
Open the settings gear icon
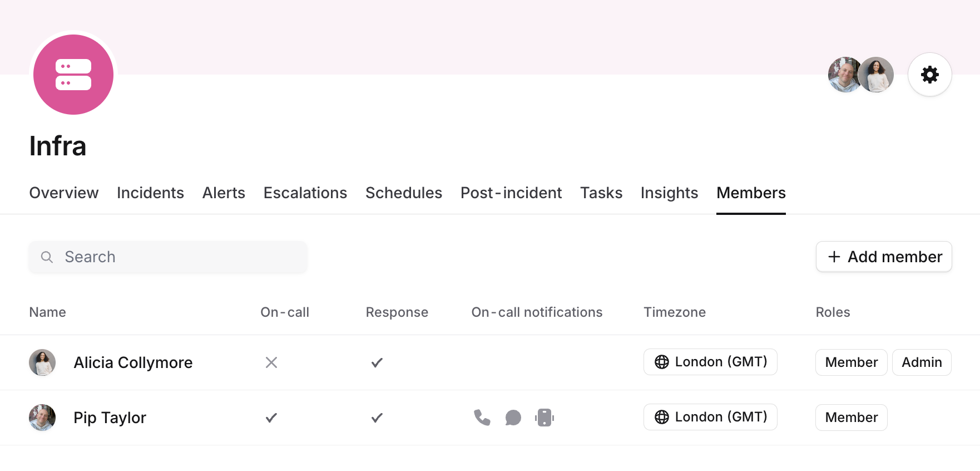[929, 75]
